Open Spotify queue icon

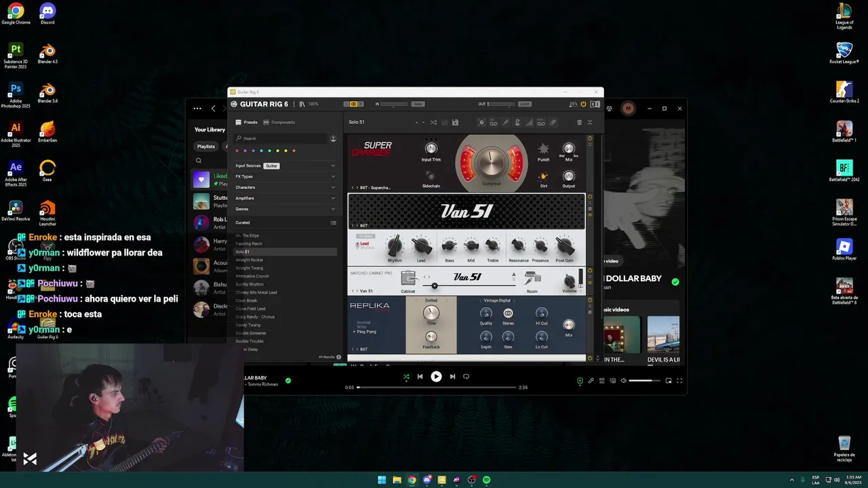click(x=601, y=381)
